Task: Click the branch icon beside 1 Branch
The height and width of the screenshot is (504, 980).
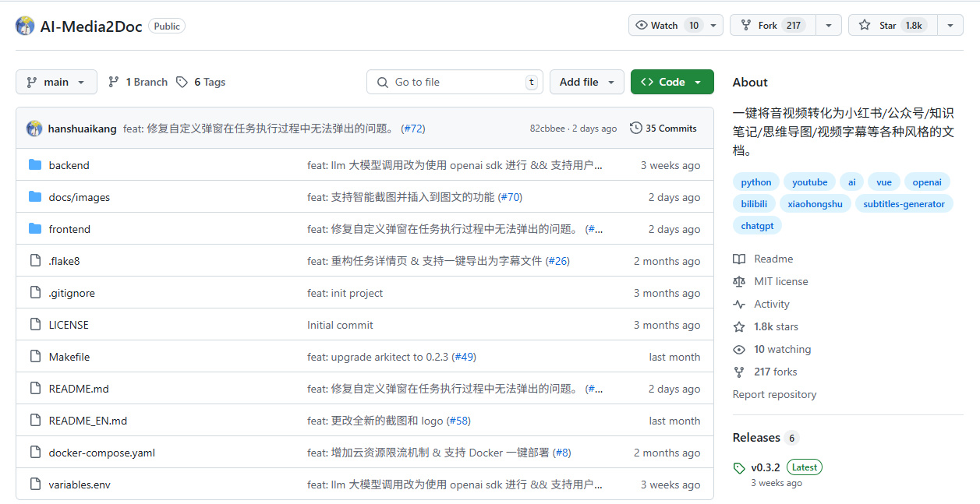Action: [x=114, y=82]
